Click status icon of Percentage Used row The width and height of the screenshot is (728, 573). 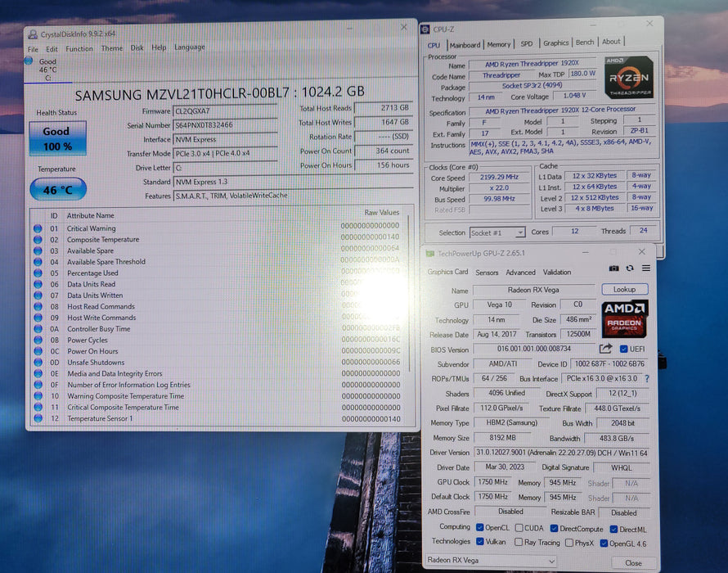(38, 273)
